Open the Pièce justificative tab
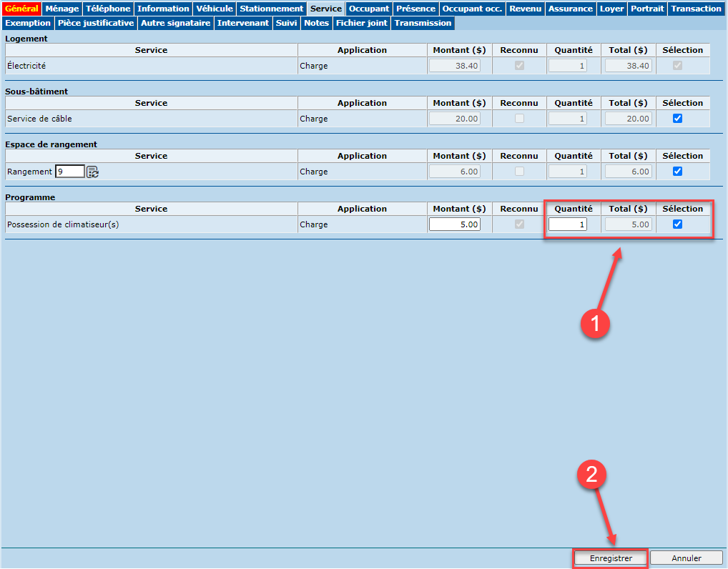Screen dimensions: 728x569 (96, 23)
